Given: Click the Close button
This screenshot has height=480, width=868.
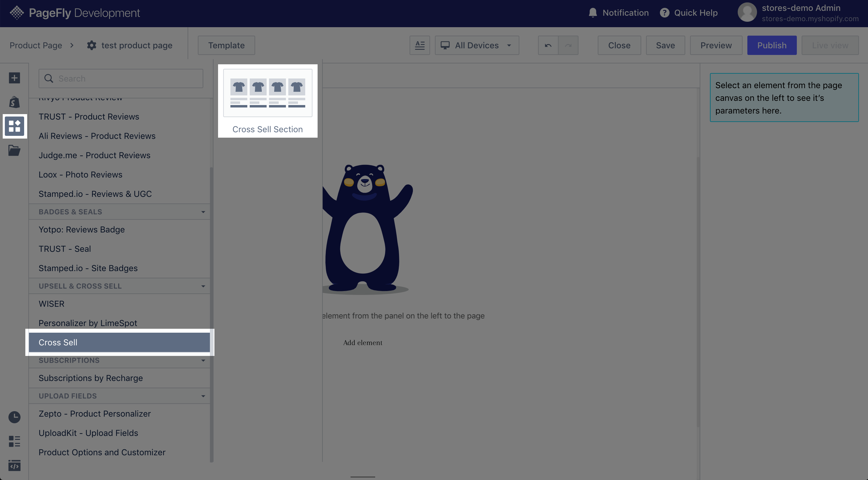Looking at the screenshot, I should (619, 45).
